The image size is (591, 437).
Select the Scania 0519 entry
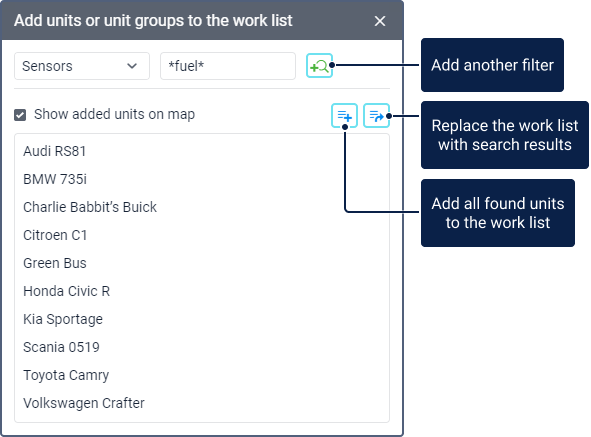coord(61,347)
